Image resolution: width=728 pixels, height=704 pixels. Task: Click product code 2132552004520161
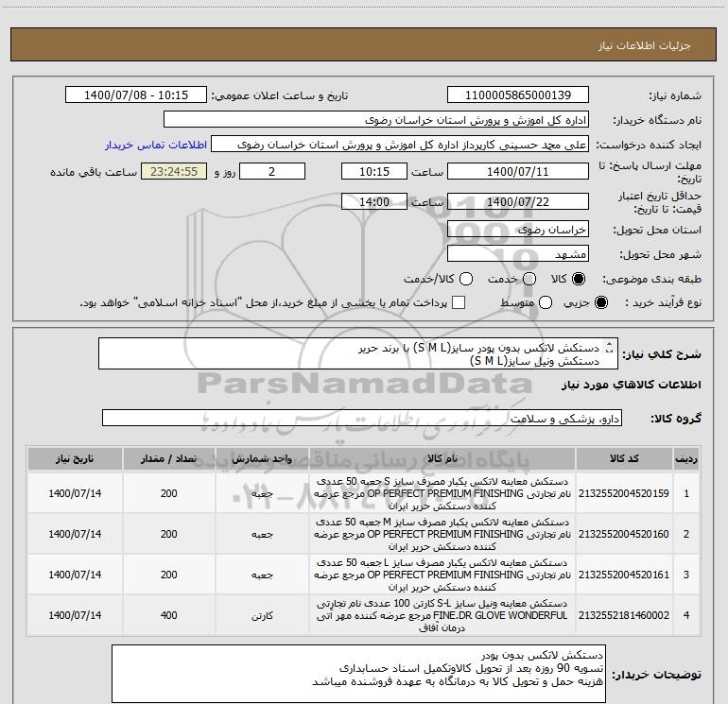click(624, 575)
